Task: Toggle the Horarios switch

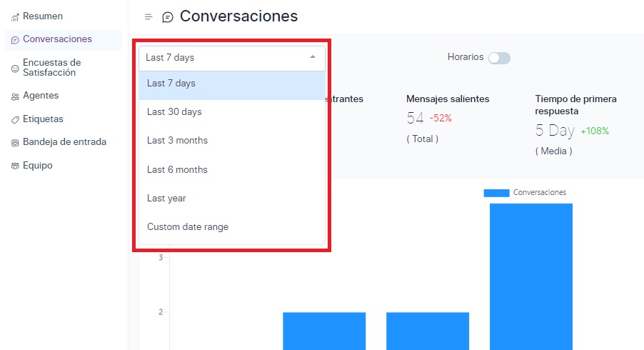Action: click(499, 58)
